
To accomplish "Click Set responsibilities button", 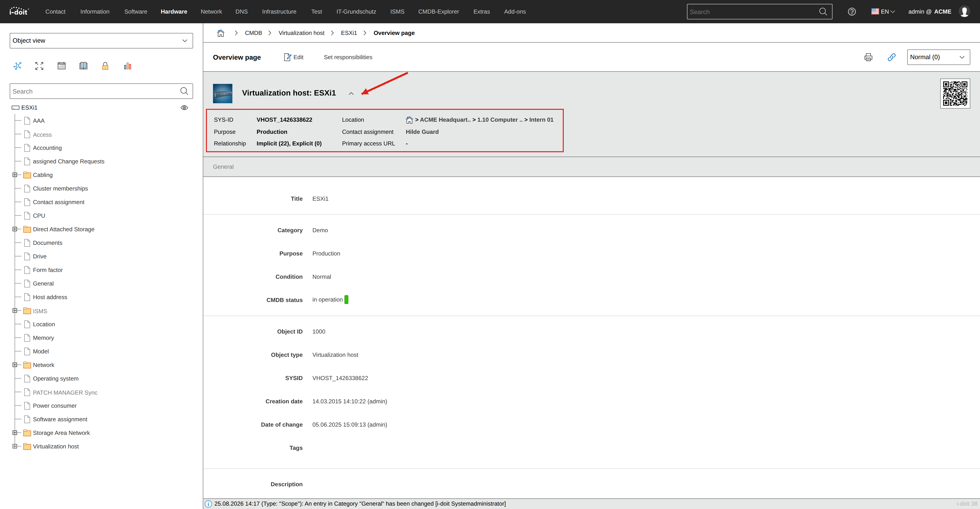I will click(348, 57).
